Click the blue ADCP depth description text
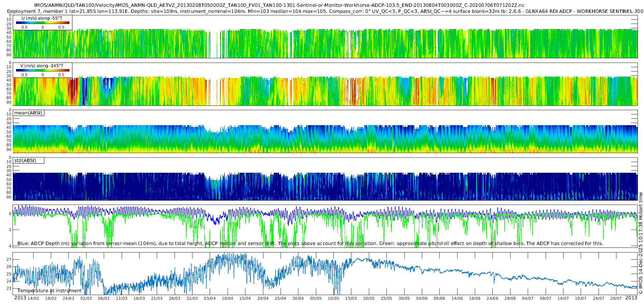 (147, 243)
